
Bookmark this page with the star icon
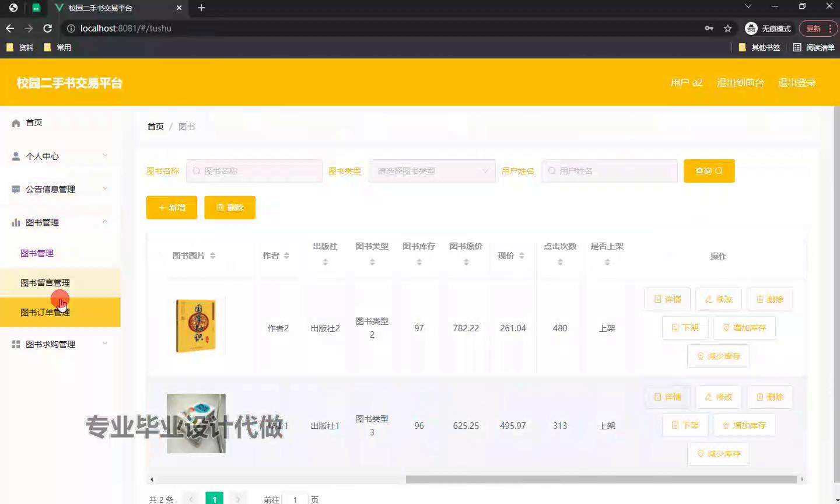tap(727, 29)
